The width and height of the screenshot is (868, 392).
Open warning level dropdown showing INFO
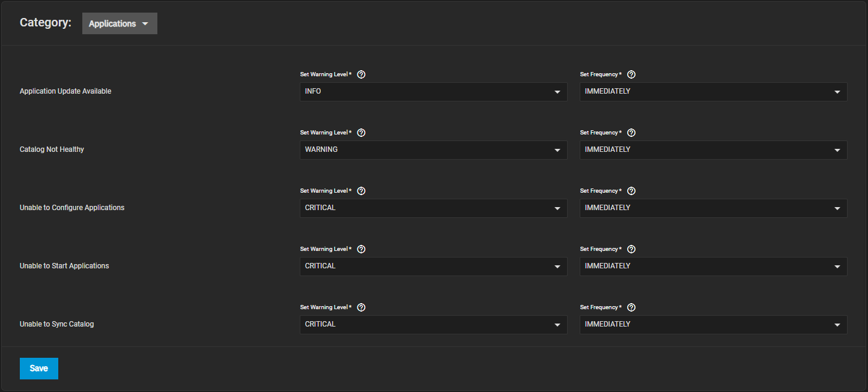[433, 92]
